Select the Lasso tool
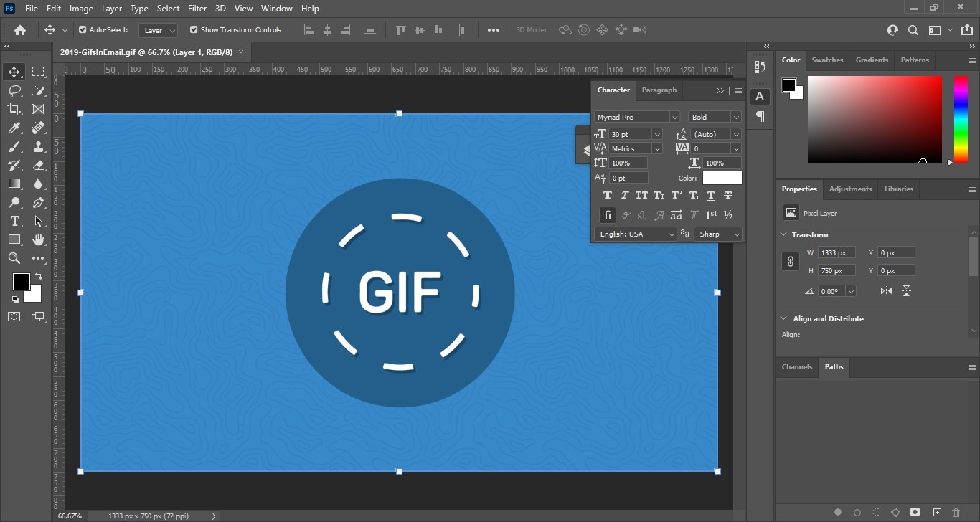 [x=14, y=90]
